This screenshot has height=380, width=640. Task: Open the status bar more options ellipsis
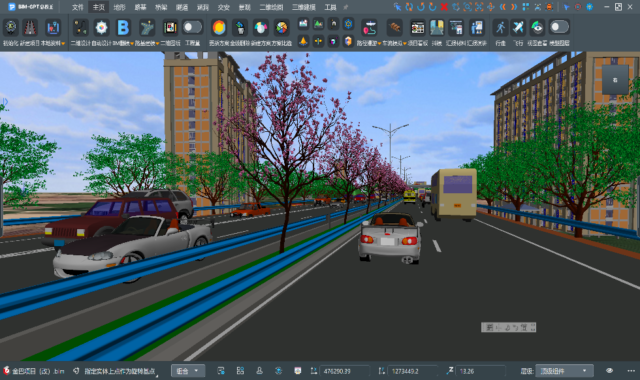pyautogui.click(x=631, y=371)
